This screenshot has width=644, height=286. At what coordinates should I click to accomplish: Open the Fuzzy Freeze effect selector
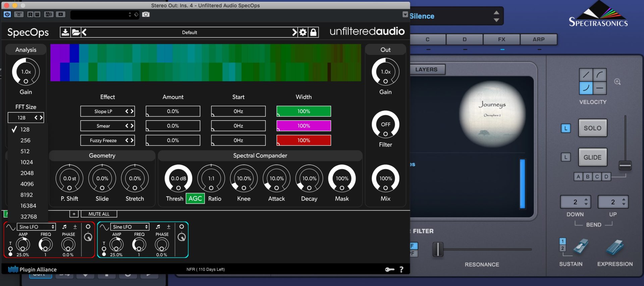108,140
